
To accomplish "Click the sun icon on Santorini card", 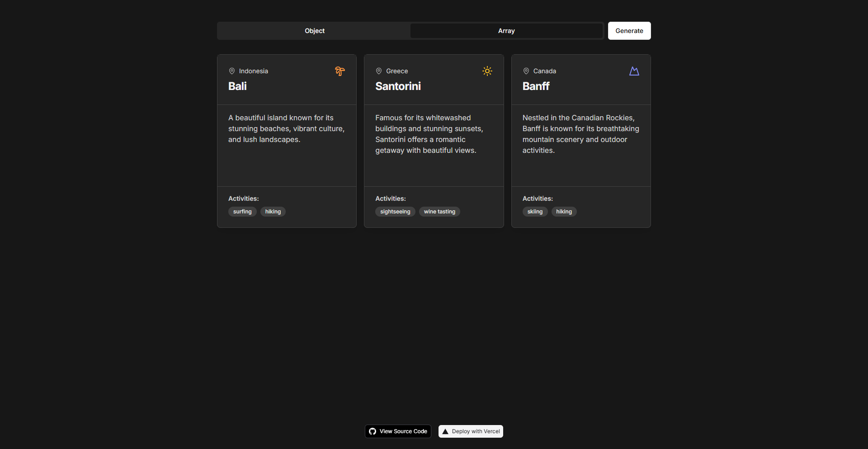I will tap(487, 71).
